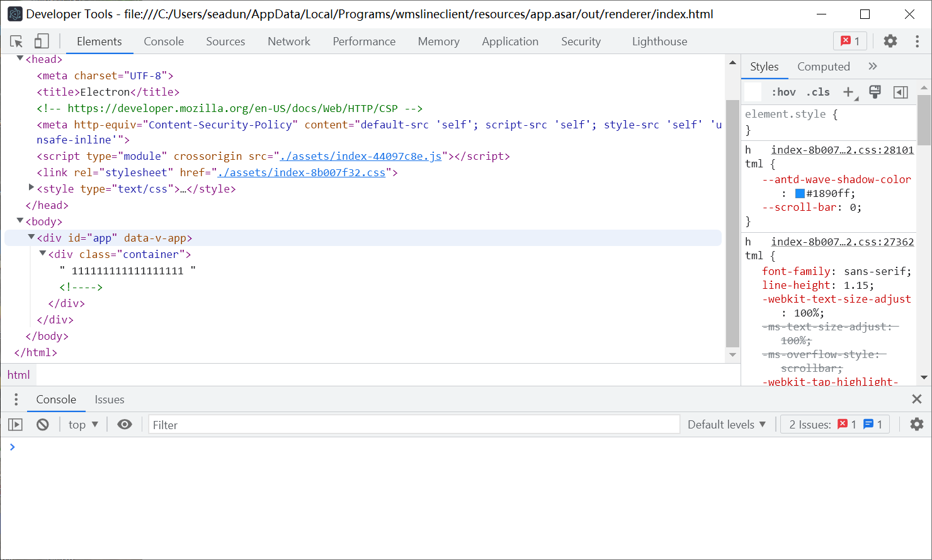Switch to the top Console tab

pos(164,42)
